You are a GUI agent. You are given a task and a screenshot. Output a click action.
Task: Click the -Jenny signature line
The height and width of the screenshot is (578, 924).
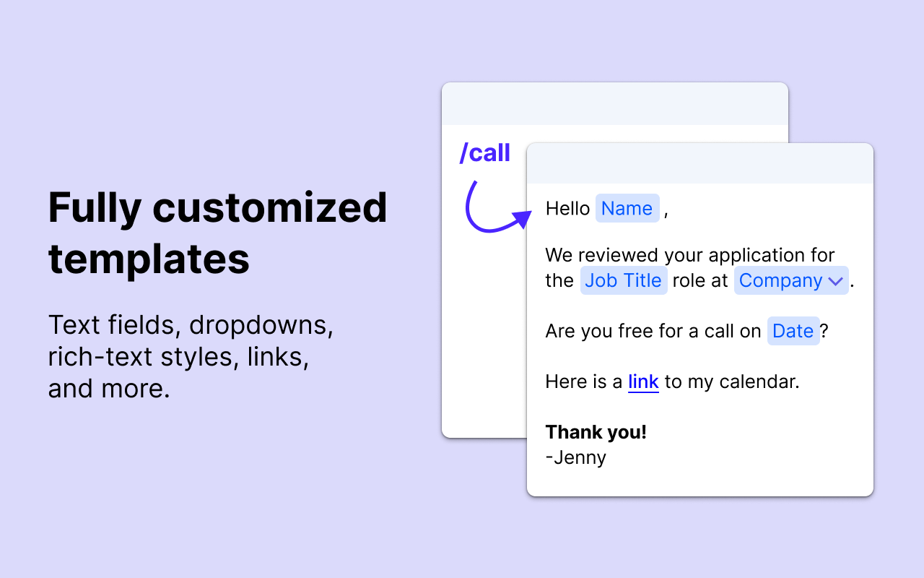coord(575,457)
